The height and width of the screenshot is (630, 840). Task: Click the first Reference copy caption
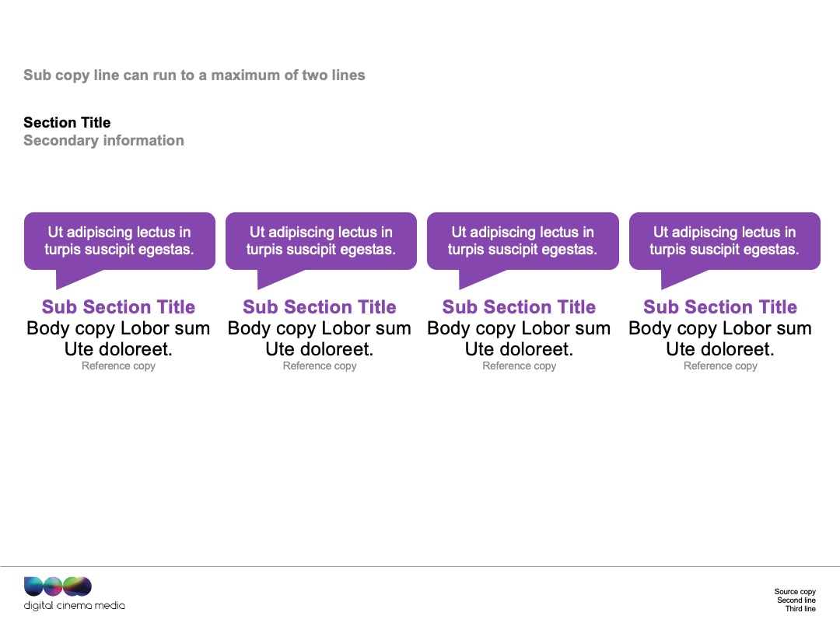point(118,366)
